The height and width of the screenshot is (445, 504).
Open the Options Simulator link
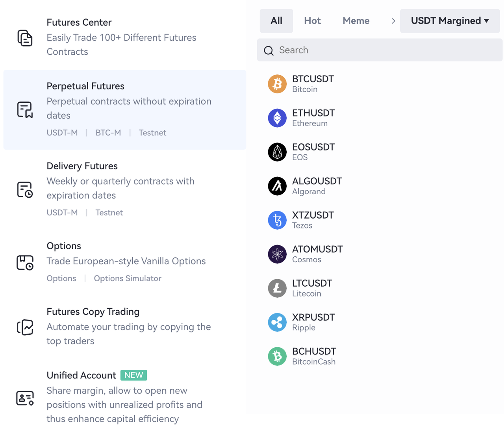(127, 278)
